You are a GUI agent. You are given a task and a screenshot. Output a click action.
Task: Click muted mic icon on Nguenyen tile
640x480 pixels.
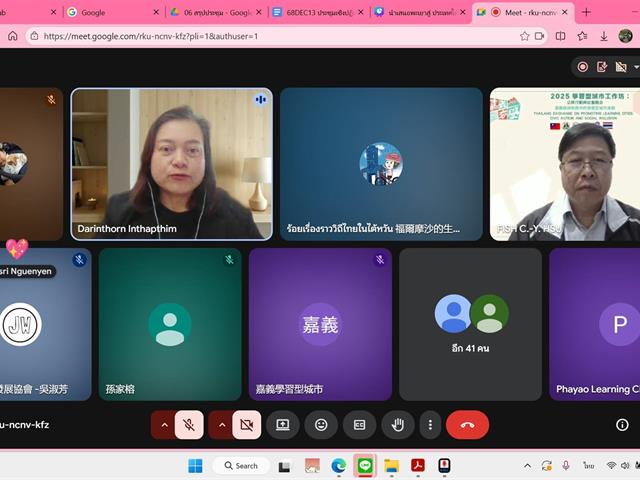click(x=79, y=259)
